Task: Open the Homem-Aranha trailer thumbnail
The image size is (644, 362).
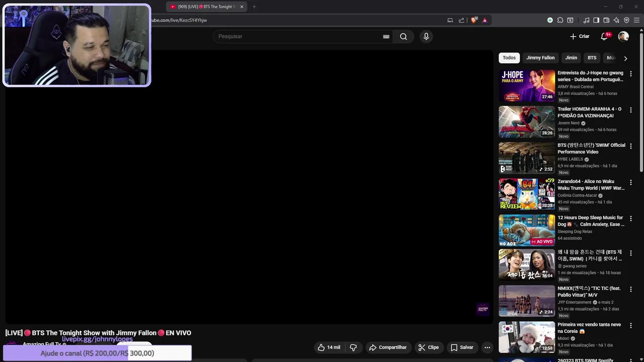Action: (x=527, y=122)
